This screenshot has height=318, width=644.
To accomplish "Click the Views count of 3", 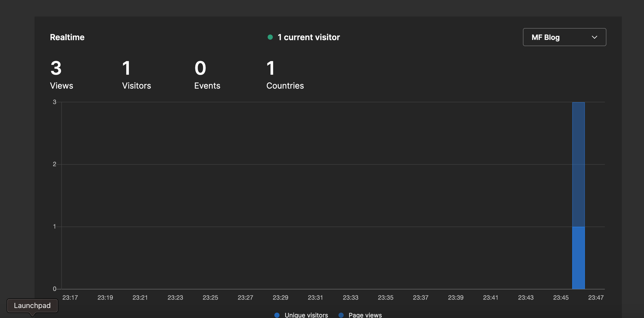I will click(x=56, y=68).
